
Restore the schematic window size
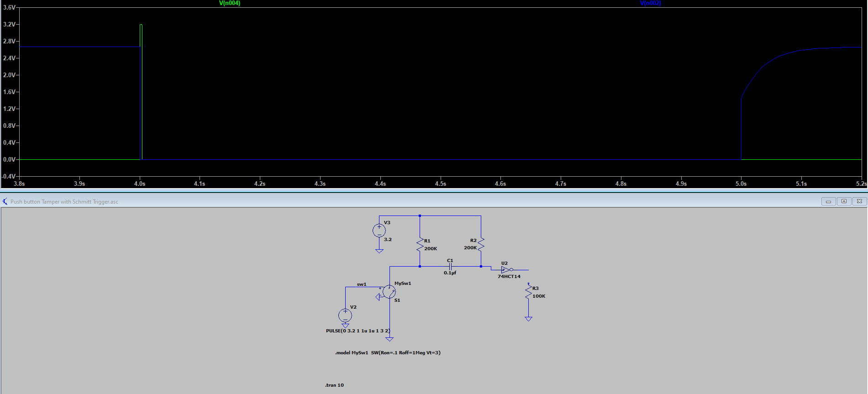tap(844, 201)
